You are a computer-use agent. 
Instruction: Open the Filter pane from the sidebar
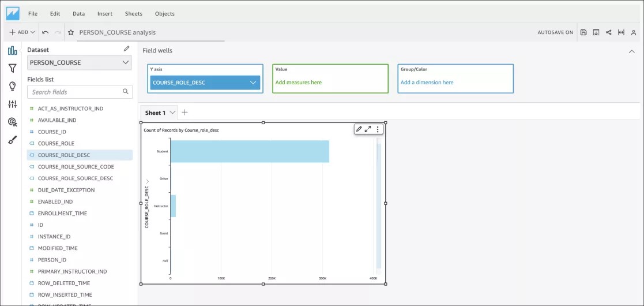point(12,69)
